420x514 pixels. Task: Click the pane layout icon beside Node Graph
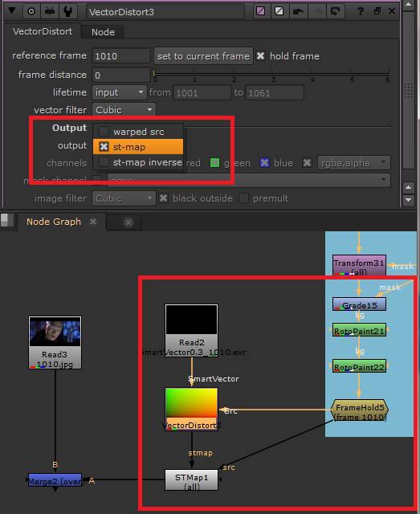pos(6,220)
